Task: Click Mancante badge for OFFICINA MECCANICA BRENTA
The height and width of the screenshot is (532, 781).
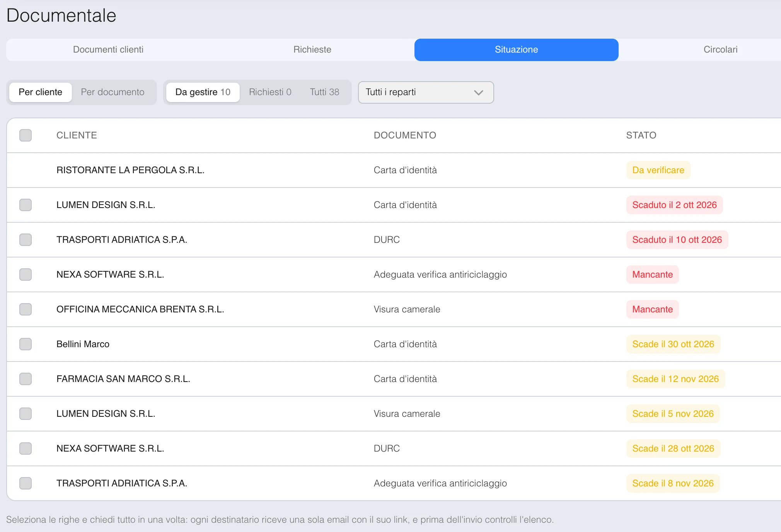Action: (x=652, y=309)
